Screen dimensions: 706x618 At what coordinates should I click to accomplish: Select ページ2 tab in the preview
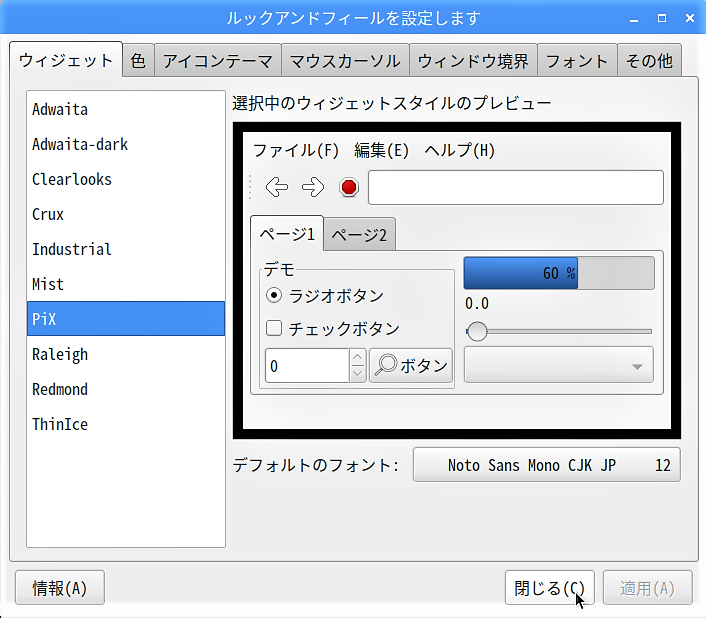[x=359, y=235]
